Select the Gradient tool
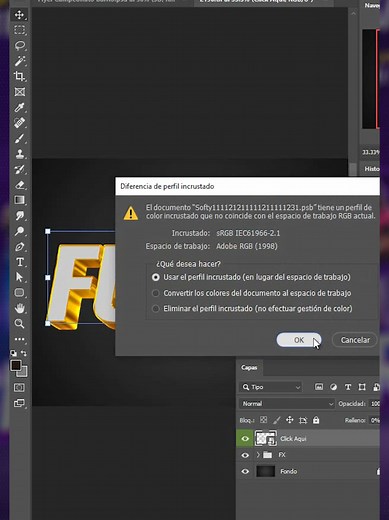 tap(19, 200)
